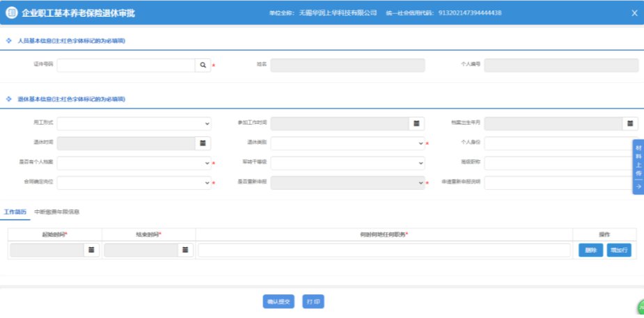Open calendar picker for 退休时间
644x318 pixels.
(x=203, y=143)
